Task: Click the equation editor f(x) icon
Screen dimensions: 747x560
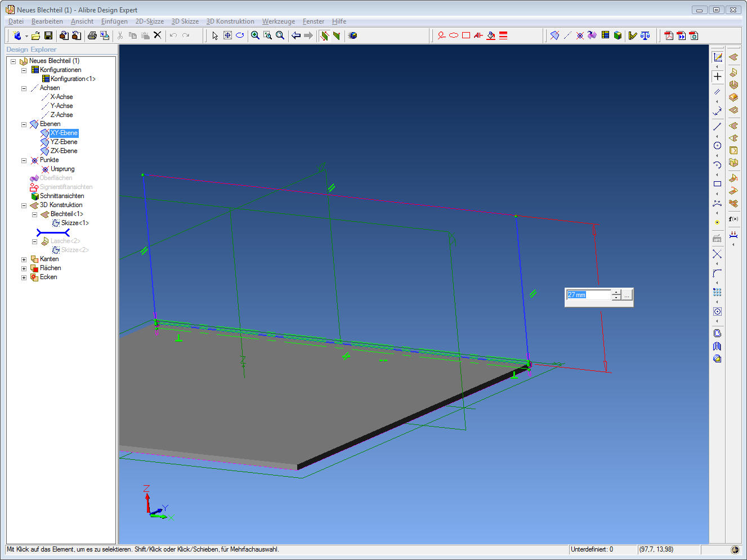Action: 733,219
